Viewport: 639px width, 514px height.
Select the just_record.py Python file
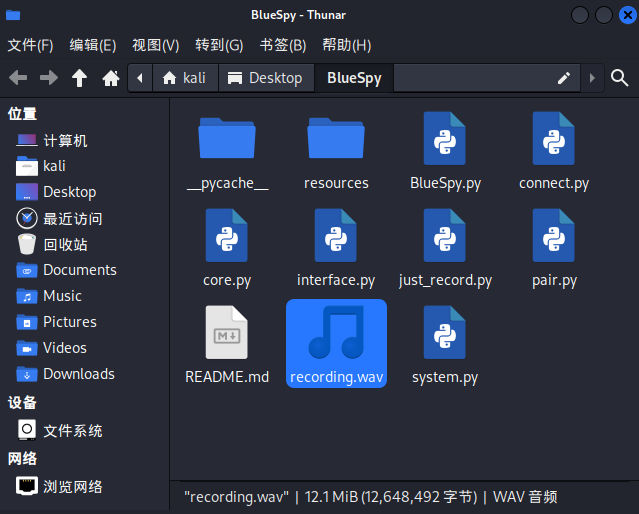445,236
